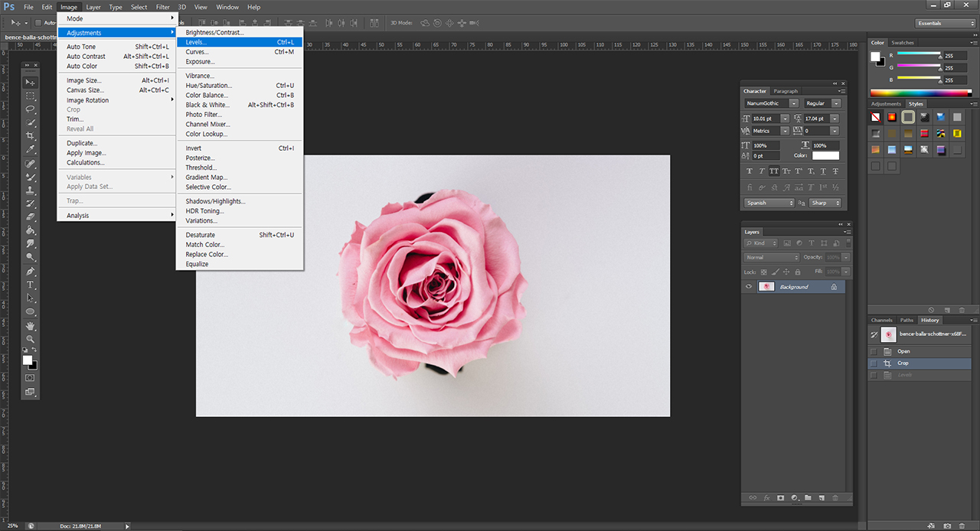Select the Ellipse shape tool
The image size is (980, 531).
31,311
